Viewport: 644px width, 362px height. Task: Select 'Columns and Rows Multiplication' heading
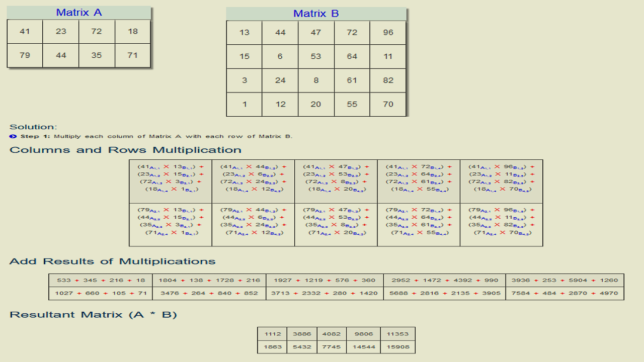tap(126, 150)
